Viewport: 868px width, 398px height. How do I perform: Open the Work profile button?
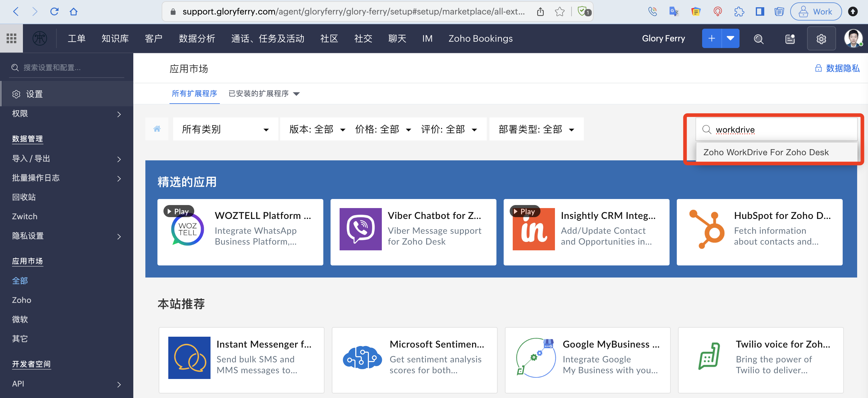[816, 12]
